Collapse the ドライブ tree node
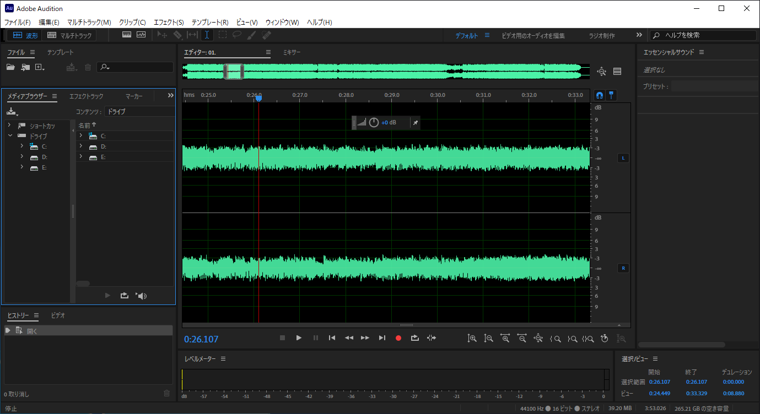The width and height of the screenshot is (760, 414). (x=9, y=136)
